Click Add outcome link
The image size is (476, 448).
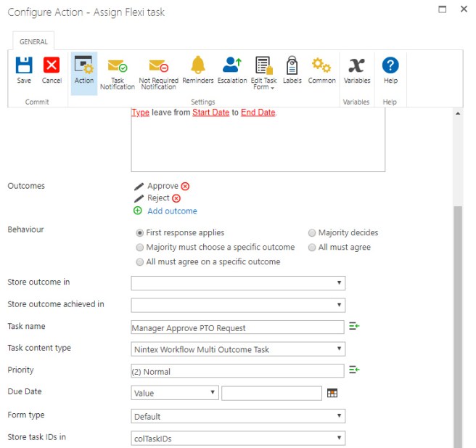click(x=171, y=211)
